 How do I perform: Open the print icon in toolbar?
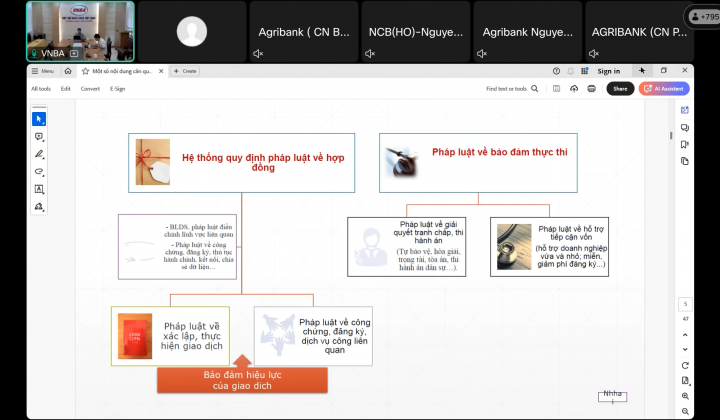tap(592, 88)
